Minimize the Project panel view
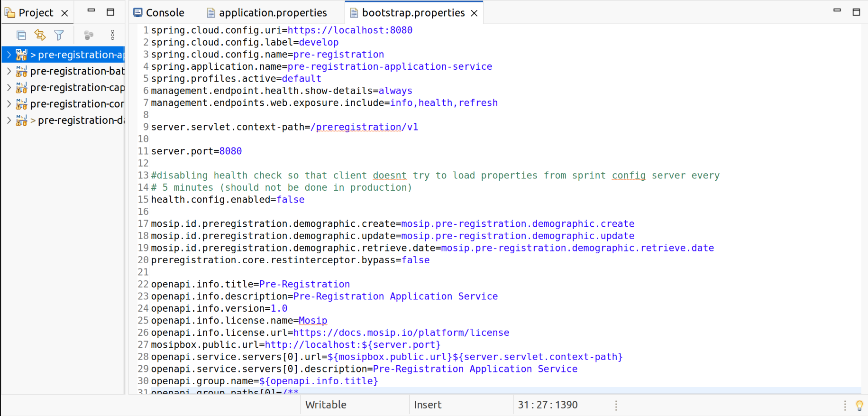868x416 pixels. tap(91, 11)
